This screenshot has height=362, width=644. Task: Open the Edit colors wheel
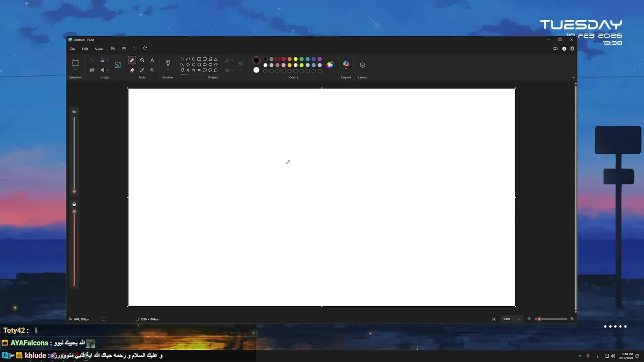330,65
